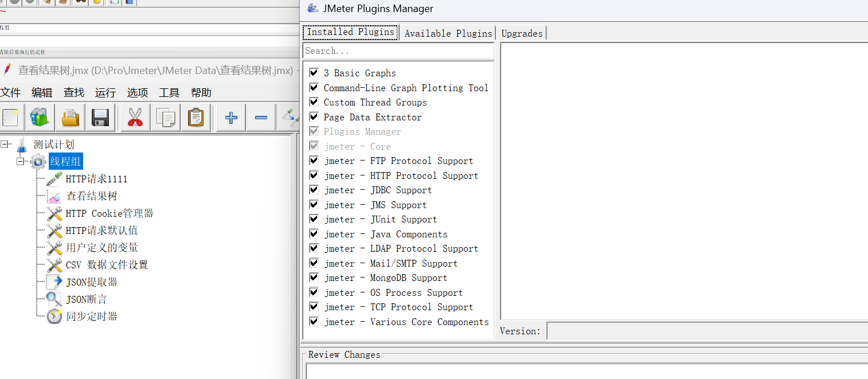Screen dimensions: 868x379
Task: Open the 选项 menu
Action: pos(138,92)
